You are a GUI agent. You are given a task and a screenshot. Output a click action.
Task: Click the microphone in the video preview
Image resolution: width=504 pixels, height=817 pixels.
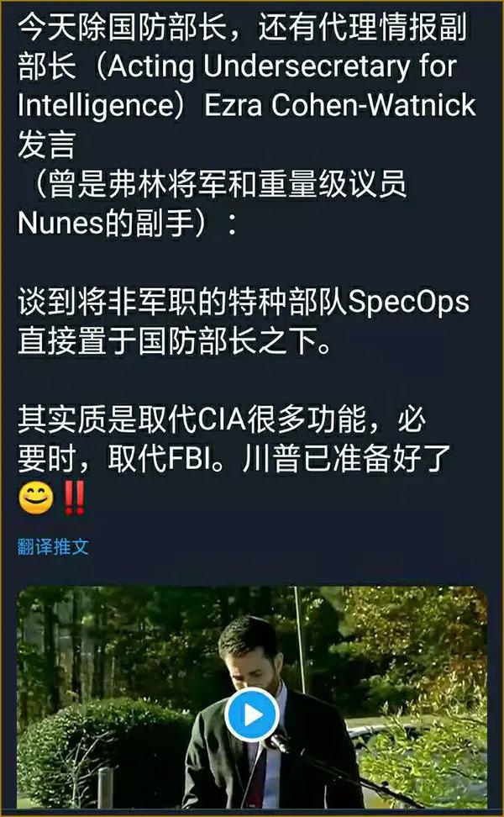[x=279, y=742]
